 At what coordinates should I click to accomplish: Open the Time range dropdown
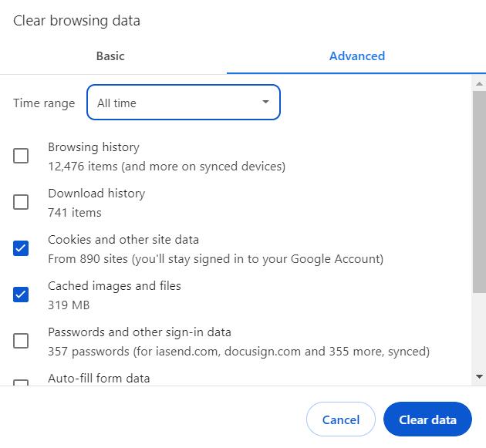click(x=184, y=103)
